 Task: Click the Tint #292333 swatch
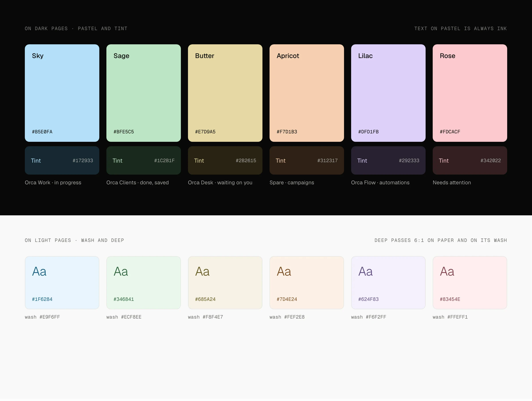388,160
